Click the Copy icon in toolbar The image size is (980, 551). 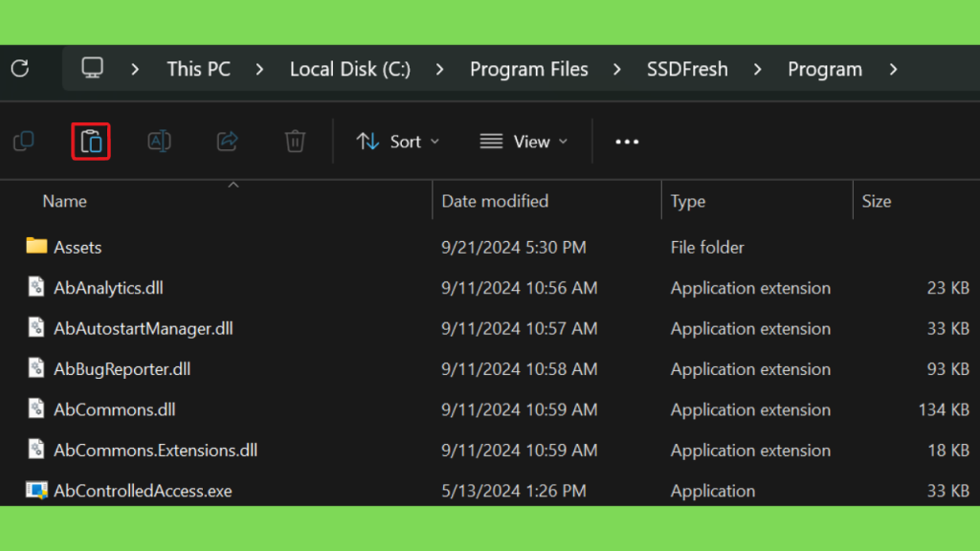tap(24, 142)
